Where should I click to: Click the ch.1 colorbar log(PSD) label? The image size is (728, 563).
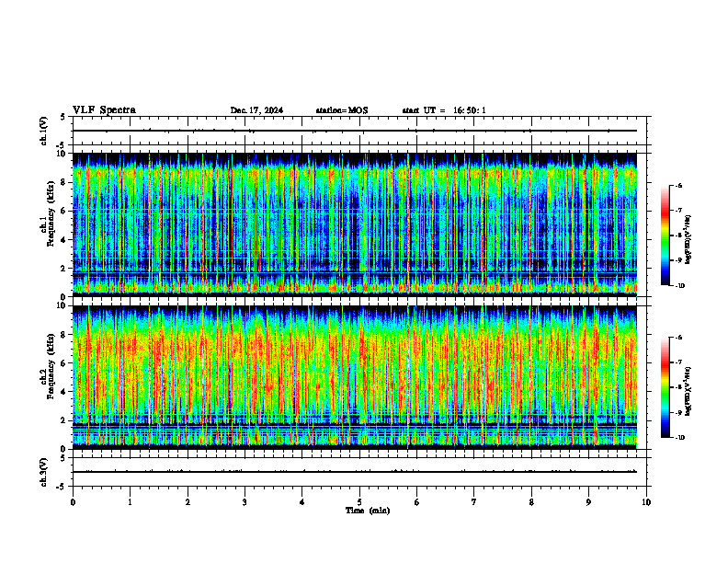(688, 240)
